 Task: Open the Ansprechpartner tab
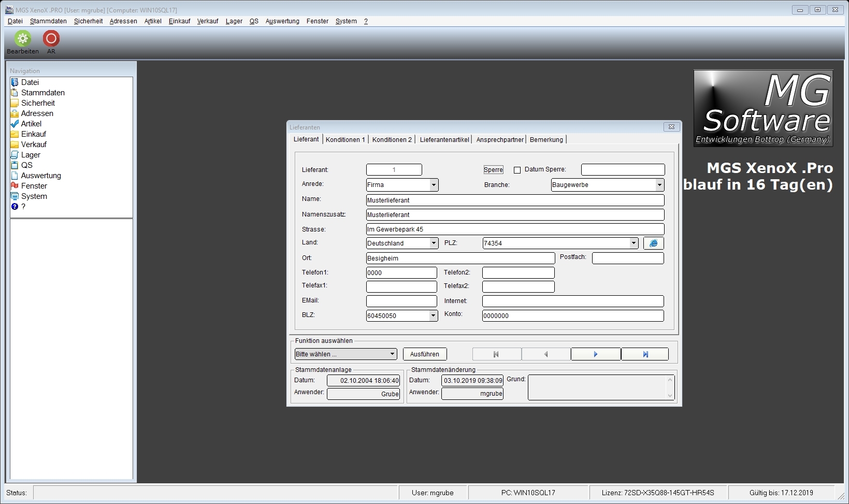coord(500,140)
